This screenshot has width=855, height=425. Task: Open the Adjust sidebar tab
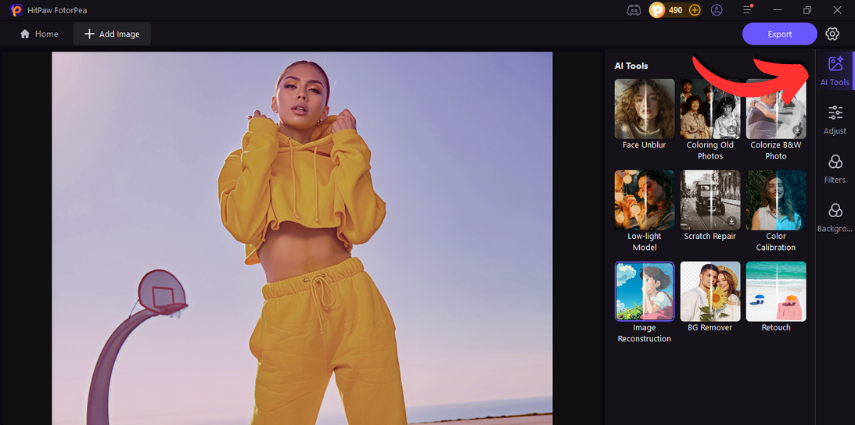point(835,120)
